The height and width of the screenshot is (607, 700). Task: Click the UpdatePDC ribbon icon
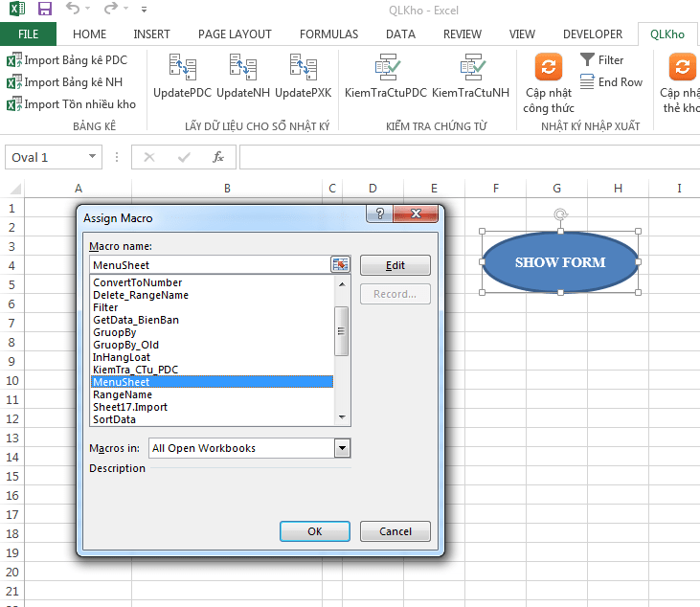[182, 68]
